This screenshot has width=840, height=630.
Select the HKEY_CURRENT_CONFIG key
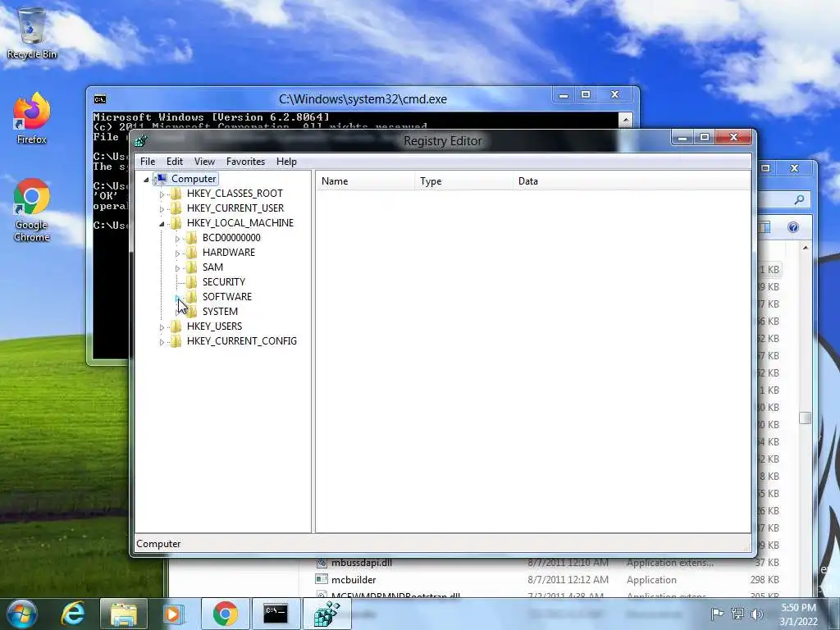242,340
